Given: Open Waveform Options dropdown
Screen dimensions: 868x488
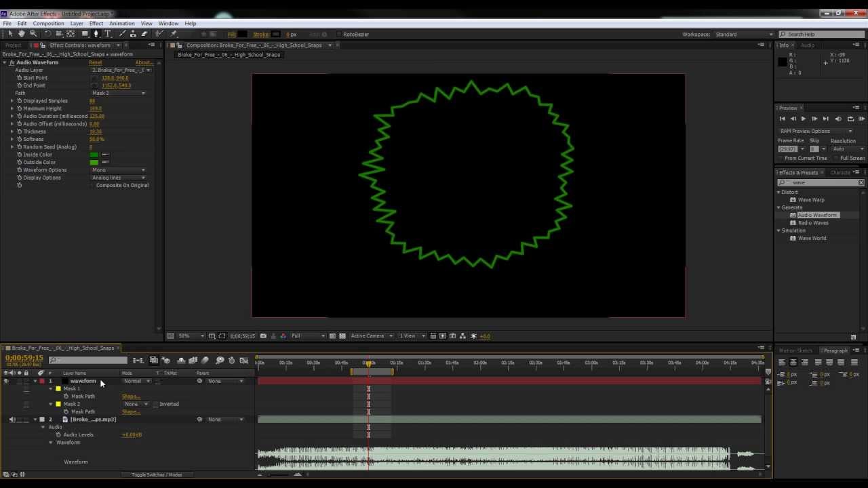Looking at the screenshot, I should pyautogui.click(x=118, y=170).
